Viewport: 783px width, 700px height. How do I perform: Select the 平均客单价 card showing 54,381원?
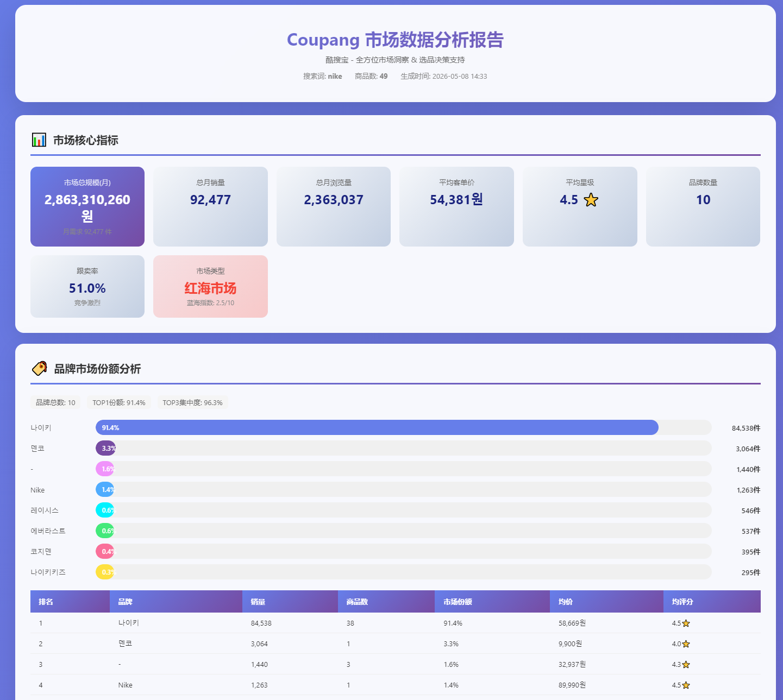[x=456, y=206]
